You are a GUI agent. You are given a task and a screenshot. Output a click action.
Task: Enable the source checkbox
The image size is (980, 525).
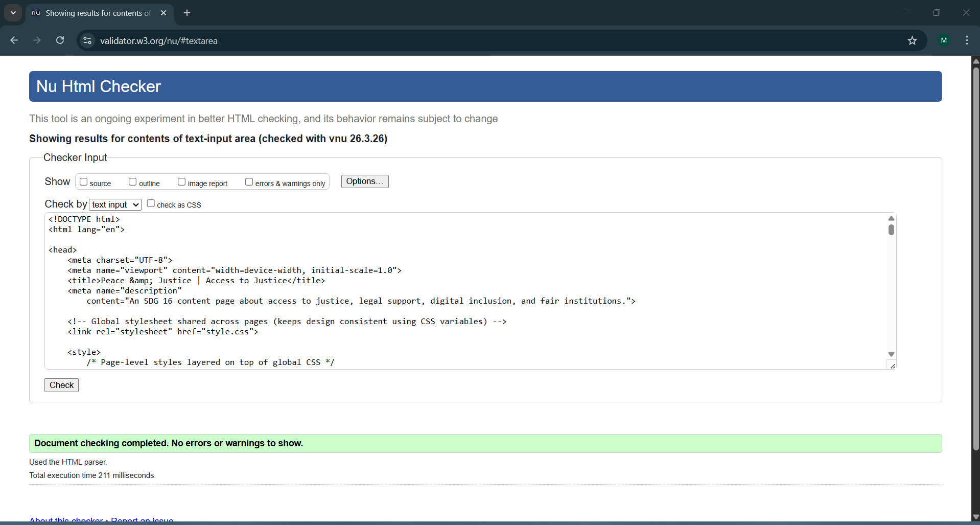pos(83,181)
